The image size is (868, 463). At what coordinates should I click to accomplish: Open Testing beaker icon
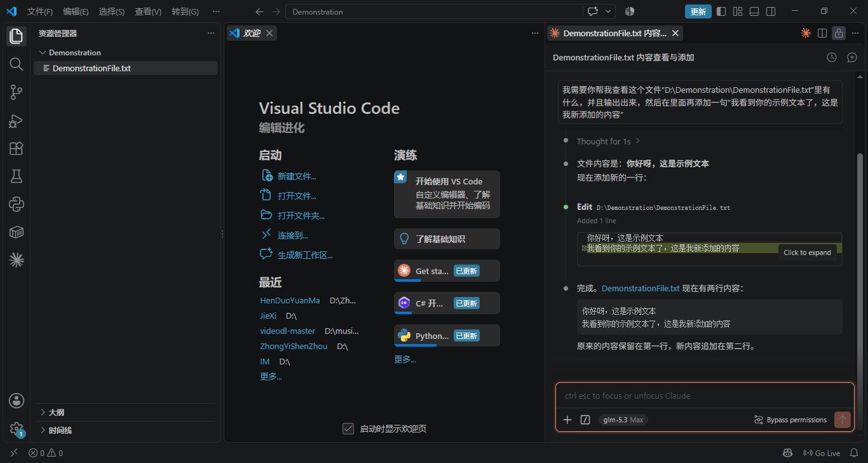point(17,176)
